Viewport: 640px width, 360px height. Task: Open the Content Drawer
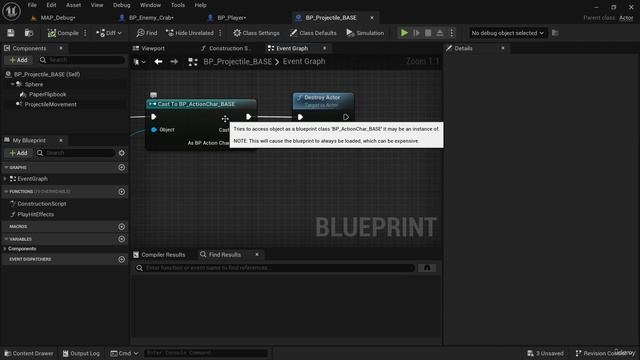[x=29, y=353]
